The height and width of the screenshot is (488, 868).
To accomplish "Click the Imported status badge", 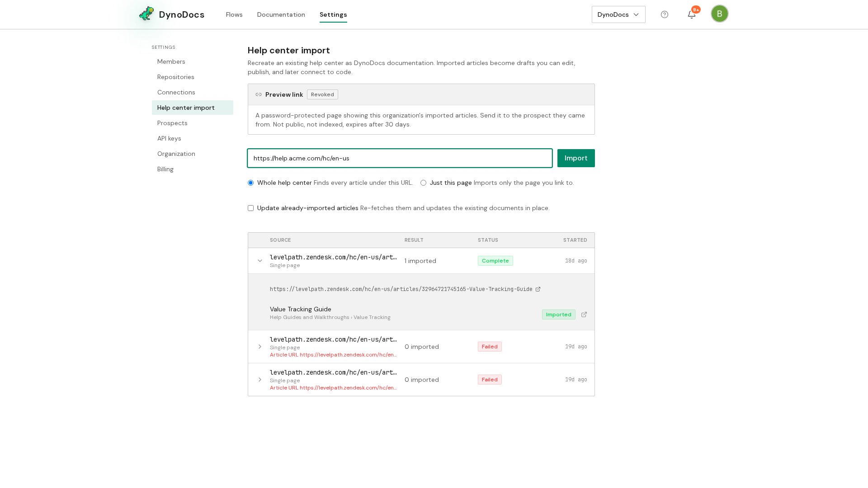I will coord(559,314).
